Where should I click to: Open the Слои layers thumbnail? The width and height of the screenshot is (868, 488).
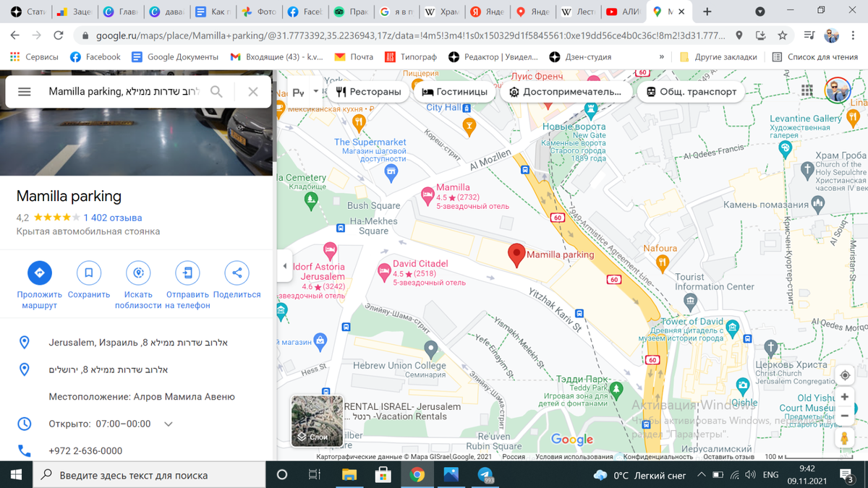click(317, 421)
